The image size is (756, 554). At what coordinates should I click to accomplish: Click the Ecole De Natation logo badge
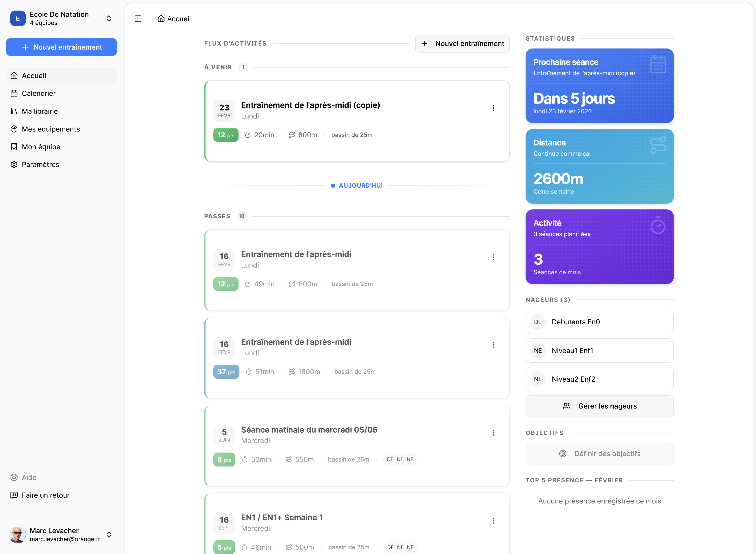[18, 18]
